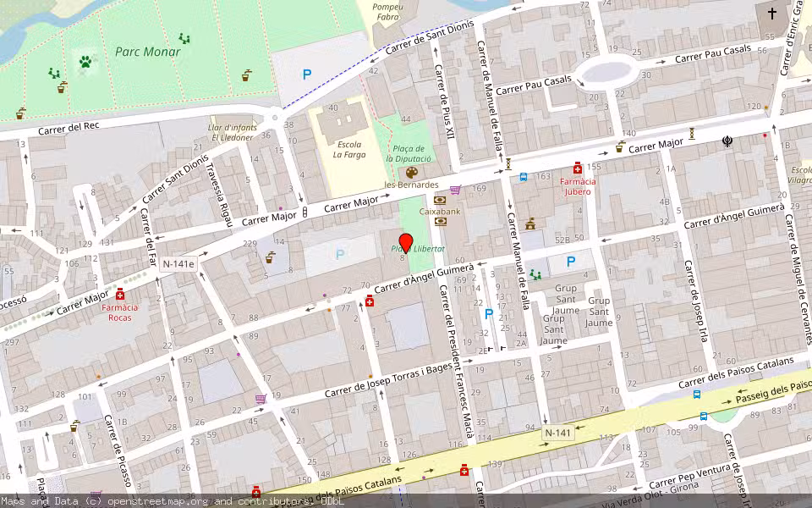Click the red location marker at Plaça Llibertat

[406, 243]
